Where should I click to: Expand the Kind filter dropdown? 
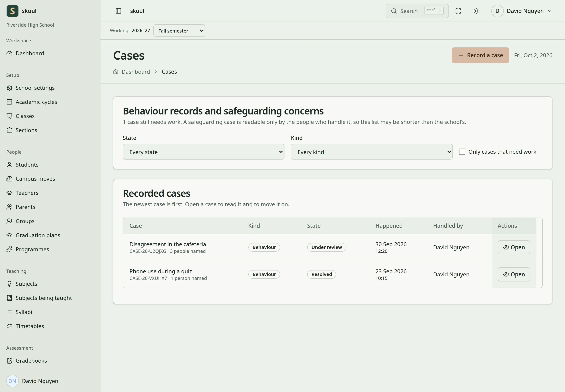372,152
